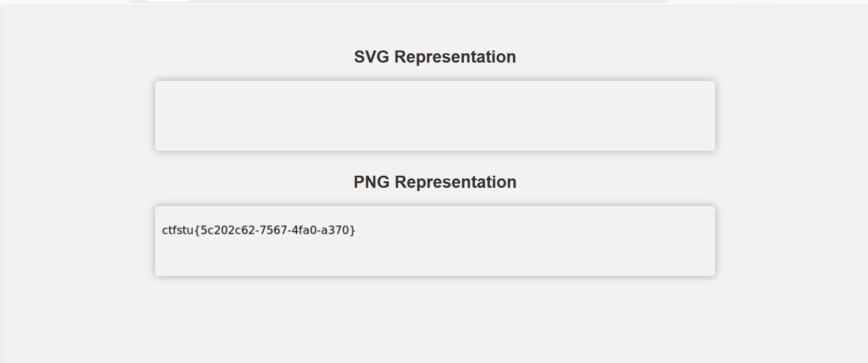
Task: Click "Representation" in the SVG heading
Action: coord(455,57)
